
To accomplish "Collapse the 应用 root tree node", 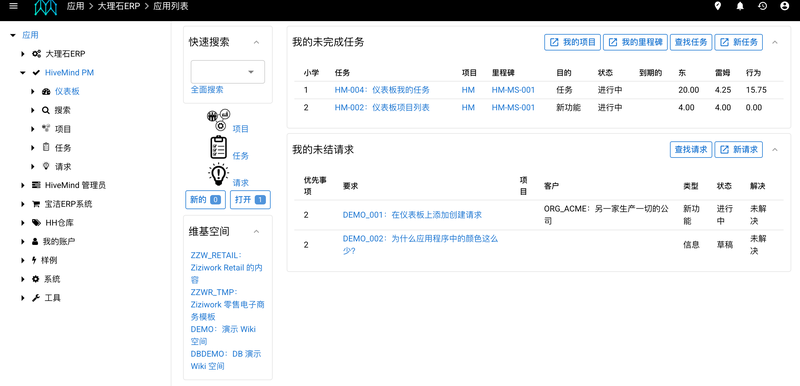I will (13, 35).
